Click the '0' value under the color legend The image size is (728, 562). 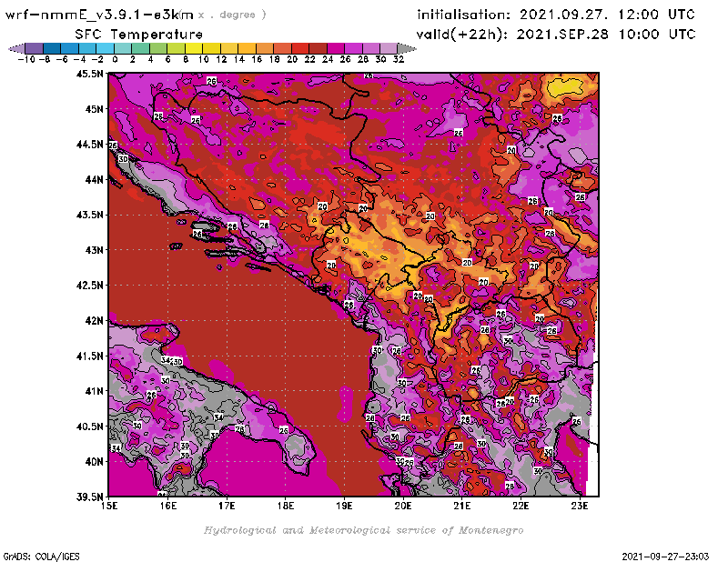(115, 59)
